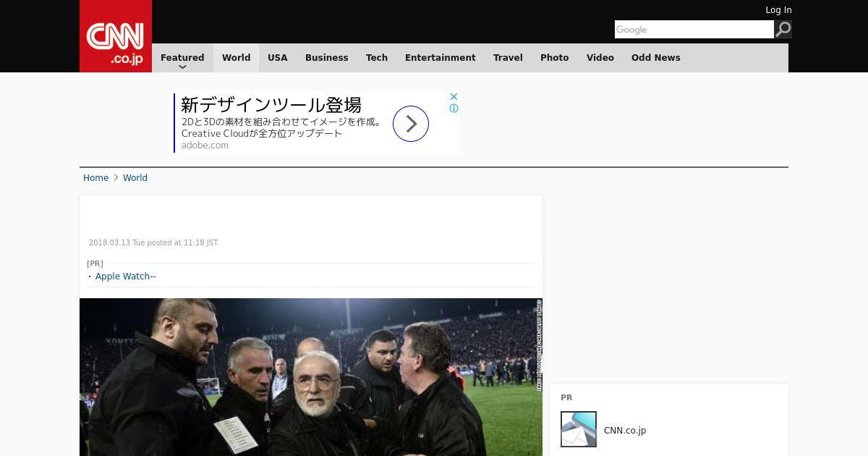Screen dimensions: 868x456
Task: Open the Business section
Action: click(327, 58)
